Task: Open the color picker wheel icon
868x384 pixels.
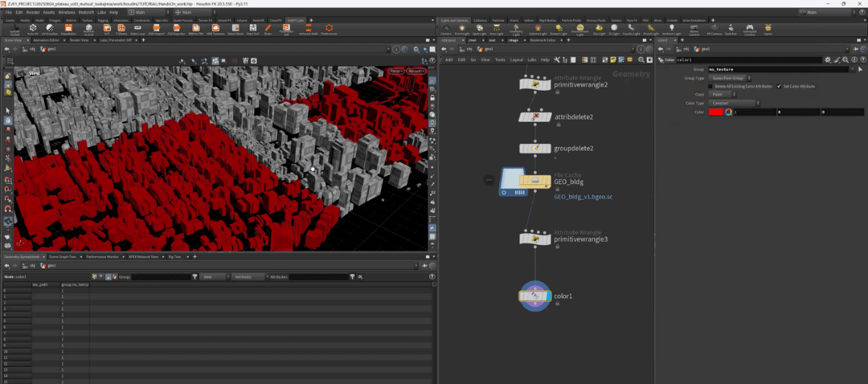Action: tap(728, 111)
